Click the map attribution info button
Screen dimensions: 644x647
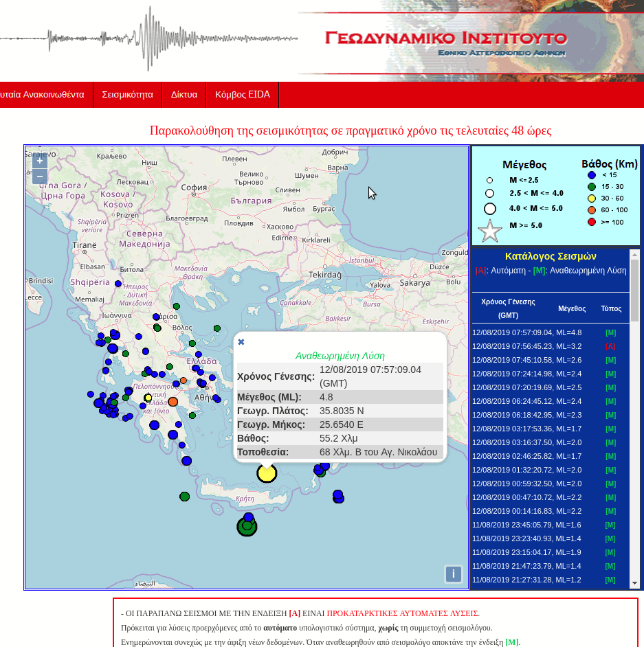point(453,574)
